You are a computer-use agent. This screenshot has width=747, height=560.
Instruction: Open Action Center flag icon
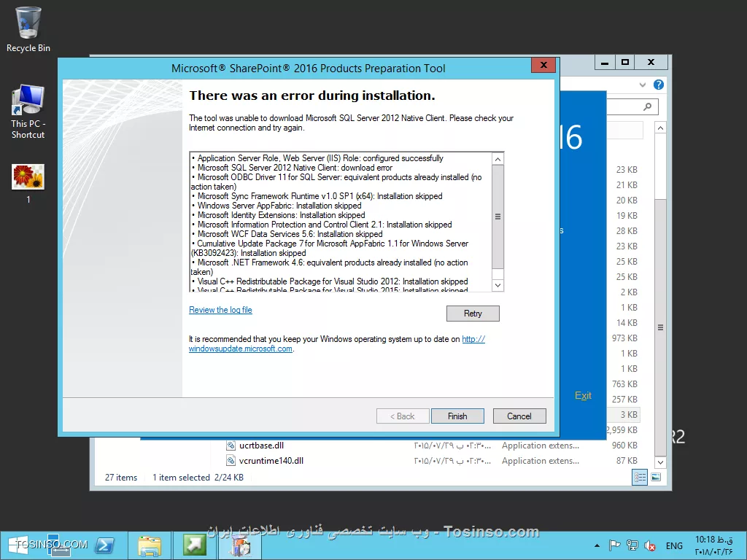pos(614,545)
